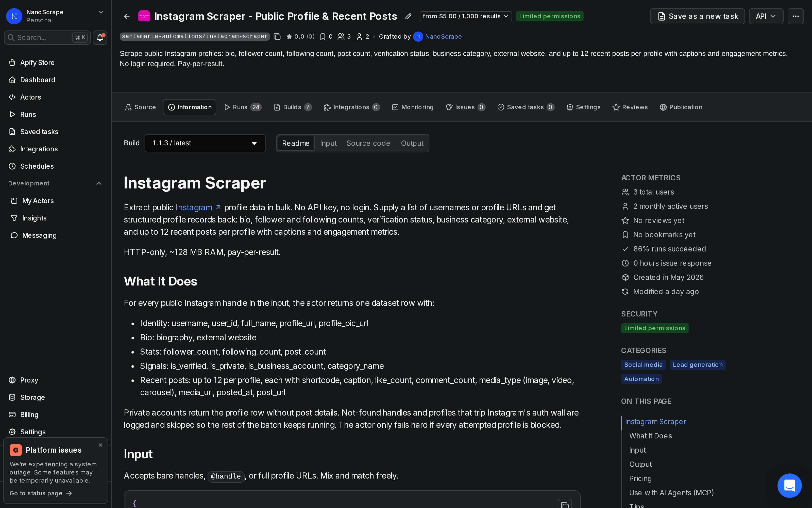Jump to Use with AI Agents (MCP)
812x508 pixels.
[671, 493]
